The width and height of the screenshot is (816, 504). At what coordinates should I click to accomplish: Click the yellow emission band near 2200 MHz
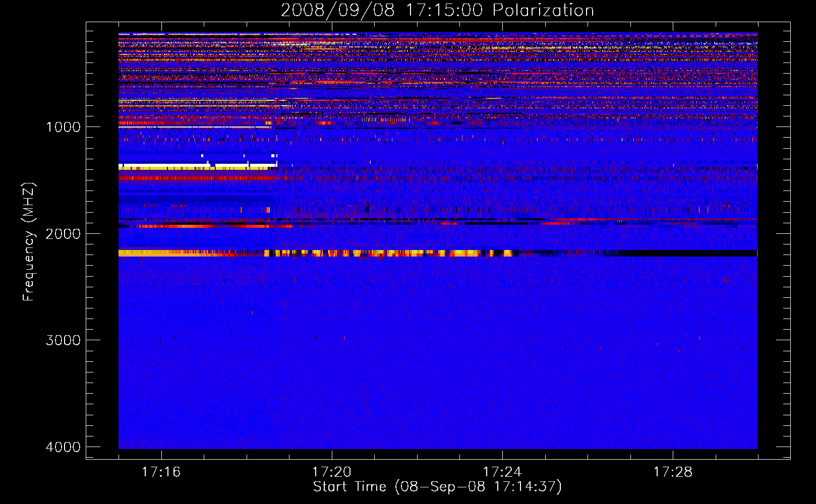click(x=315, y=253)
